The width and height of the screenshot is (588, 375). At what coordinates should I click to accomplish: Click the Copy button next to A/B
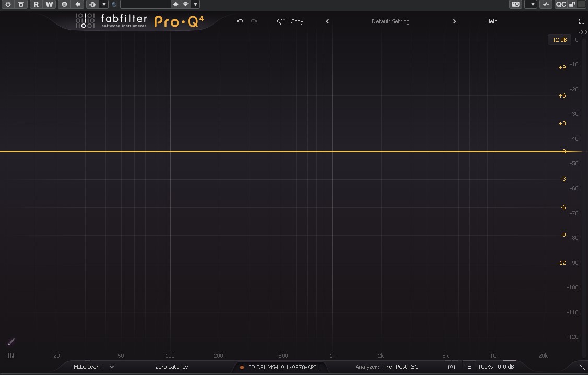tap(297, 21)
